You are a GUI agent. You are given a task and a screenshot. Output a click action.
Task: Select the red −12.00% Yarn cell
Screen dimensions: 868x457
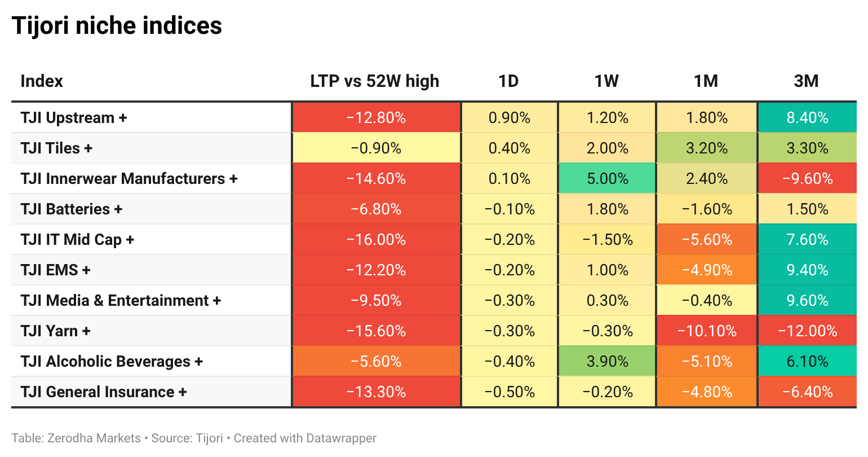(807, 331)
